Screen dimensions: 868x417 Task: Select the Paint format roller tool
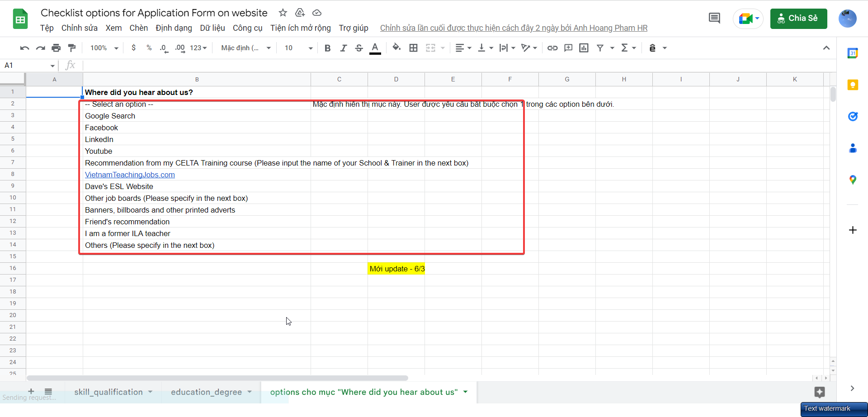click(72, 48)
